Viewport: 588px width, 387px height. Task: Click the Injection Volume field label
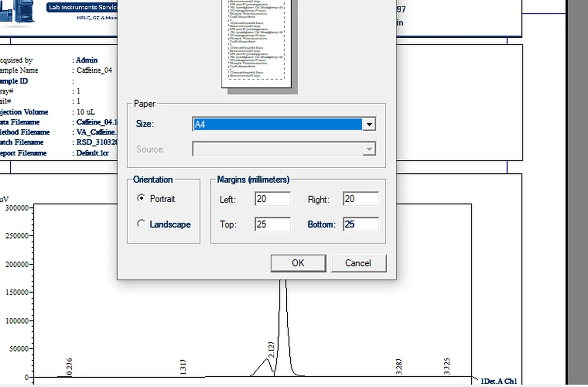[x=24, y=112]
